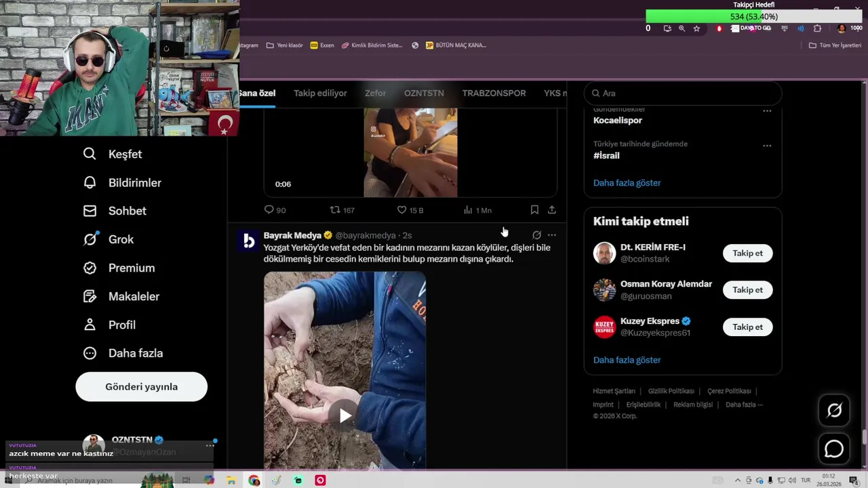
Task: Expand Daha fazla footer menu
Action: pyautogui.click(x=744, y=405)
